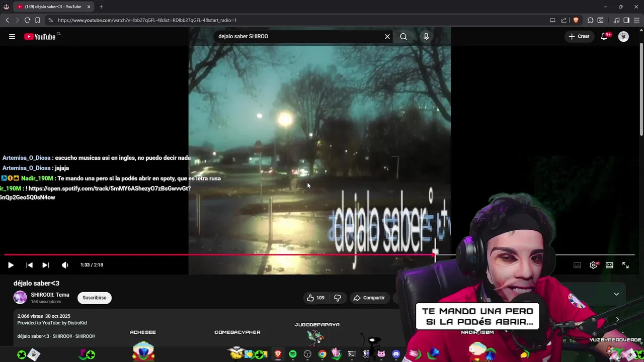644x362 pixels.
Task: Open the terminal from the taskbar
Action: coord(352,354)
